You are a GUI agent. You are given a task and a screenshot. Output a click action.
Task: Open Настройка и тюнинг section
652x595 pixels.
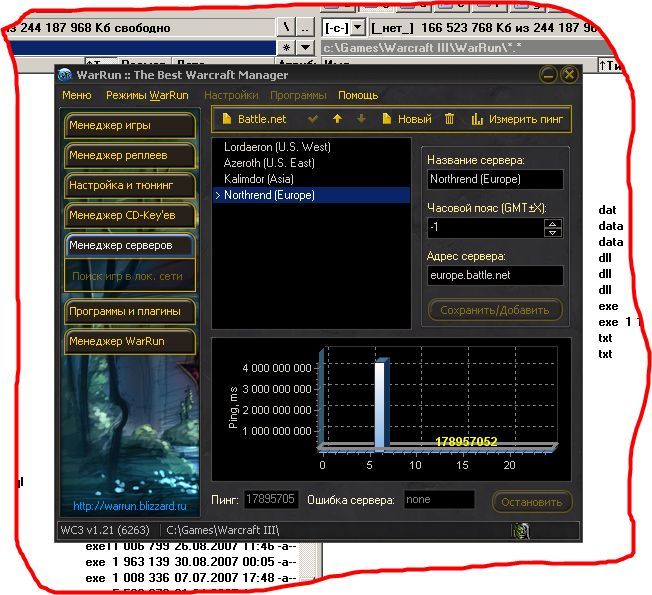pyautogui.click(x=130, y=185)
